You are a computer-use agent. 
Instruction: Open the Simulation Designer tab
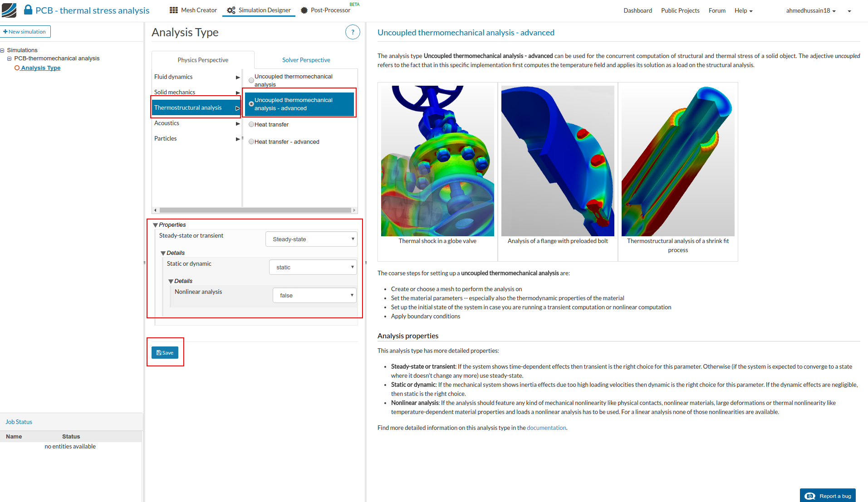[259, 10]
